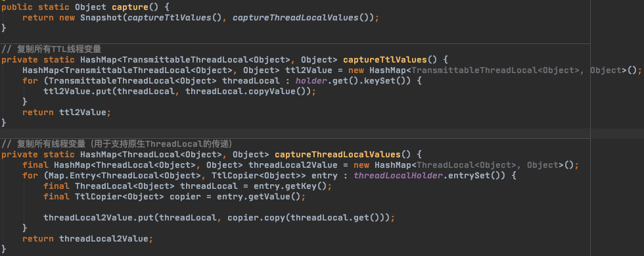The height and width of the screenshot is (256, 644).
Task: Click captureTtlValues in the private method declaration
Action: pos(385,60)
